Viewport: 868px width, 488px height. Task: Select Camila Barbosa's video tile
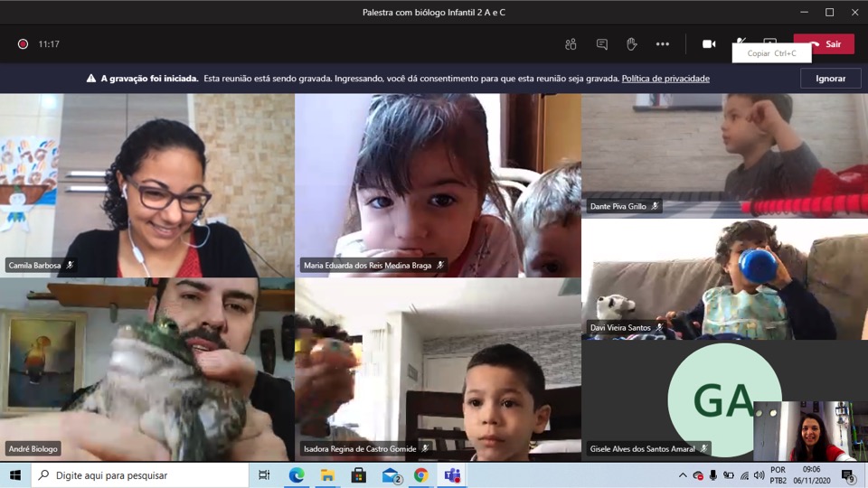[146, 185]
